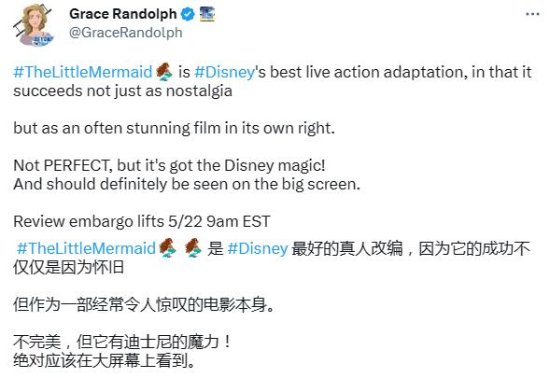Screen dimensions: 550x378
Task: Click the 'but as an often stunning film' line
Action: point(174,128)
